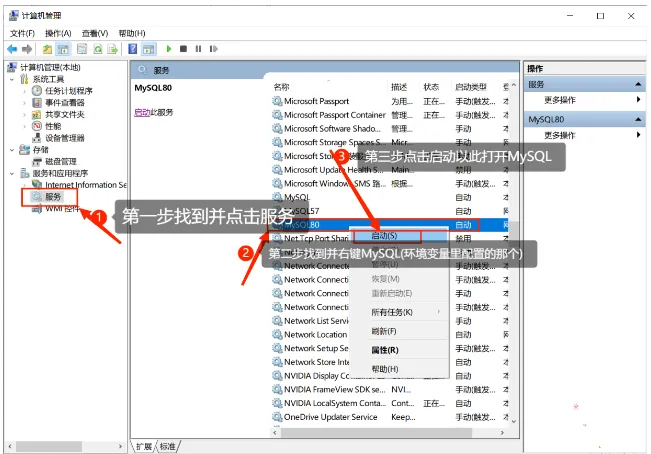
Task: Open the blue help question mark icon
Action: (x=132, y=49)
